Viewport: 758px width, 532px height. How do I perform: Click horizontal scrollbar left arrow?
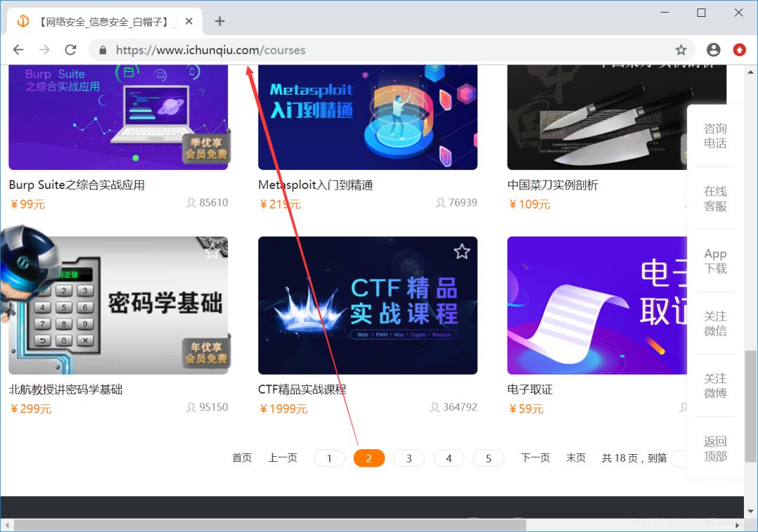coord(6,525)
